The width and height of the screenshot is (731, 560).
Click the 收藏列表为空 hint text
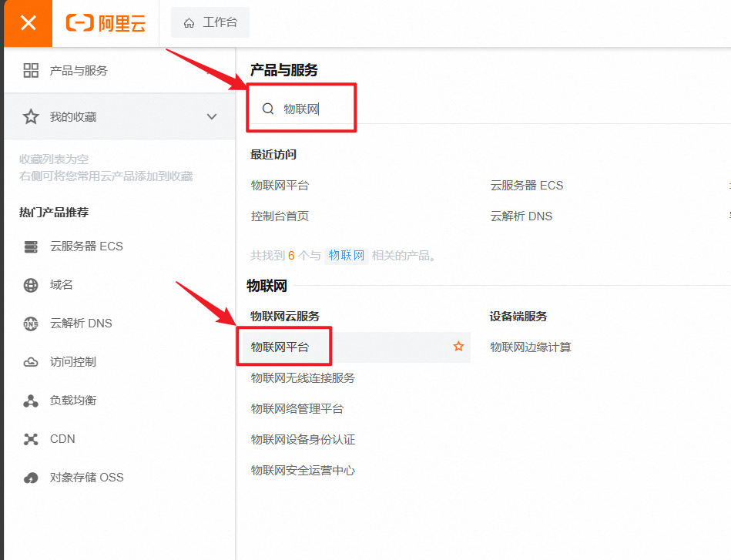coord(54,159)
